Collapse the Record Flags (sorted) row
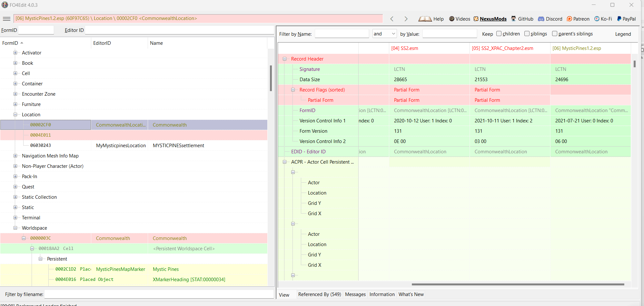Image resolution: width=644 pixels, height=306 pixels. click(293, 90)
